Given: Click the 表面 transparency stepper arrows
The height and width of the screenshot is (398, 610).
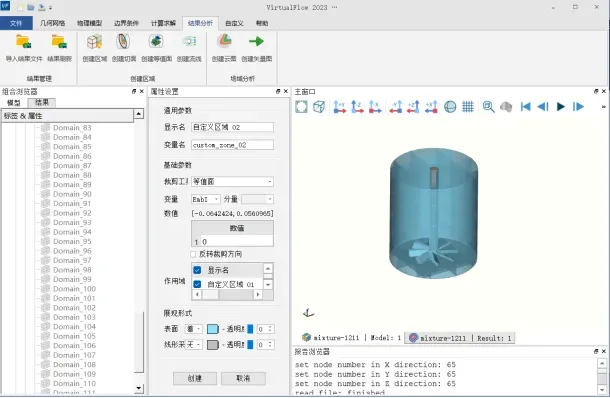Looking at the screenshot, I should point(270,329).
